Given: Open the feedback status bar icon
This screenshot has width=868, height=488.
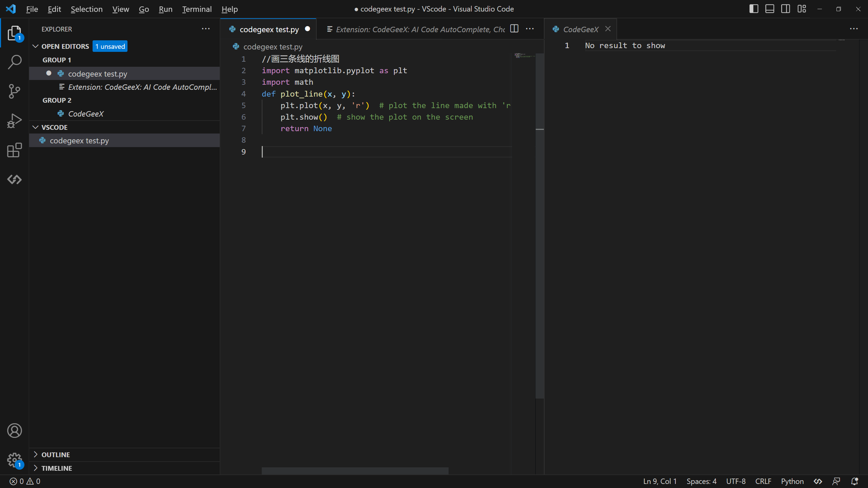Looking at the screenshot, I should tap(836, 481).
